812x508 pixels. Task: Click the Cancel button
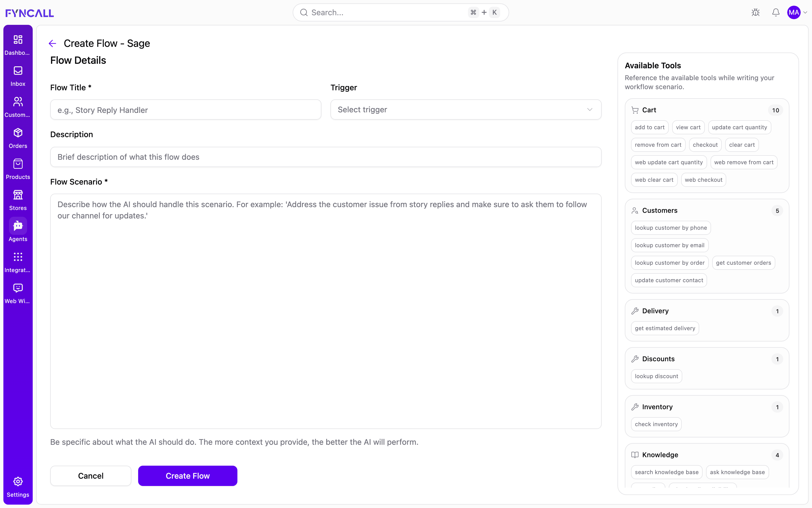coord(91,476)
